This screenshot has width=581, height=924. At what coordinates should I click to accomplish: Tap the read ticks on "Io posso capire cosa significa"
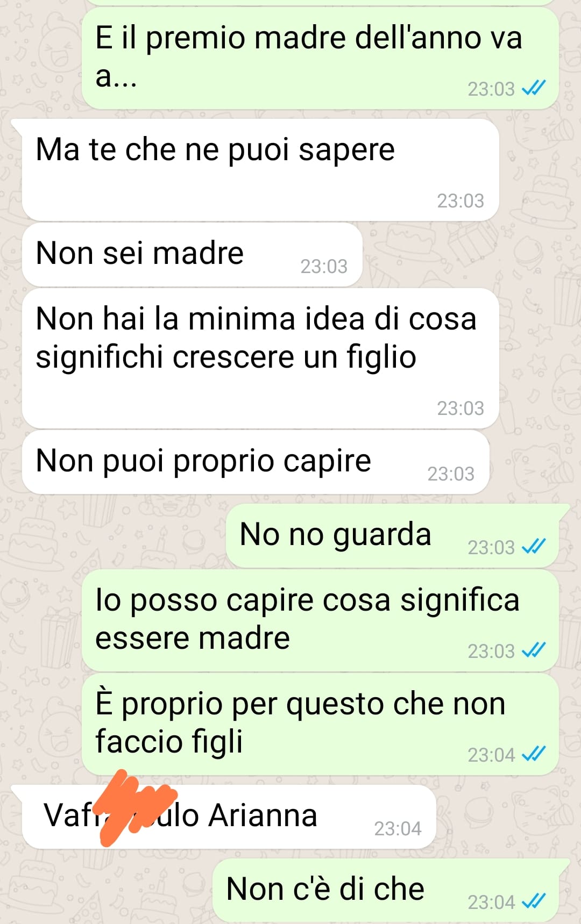point(534,650)
